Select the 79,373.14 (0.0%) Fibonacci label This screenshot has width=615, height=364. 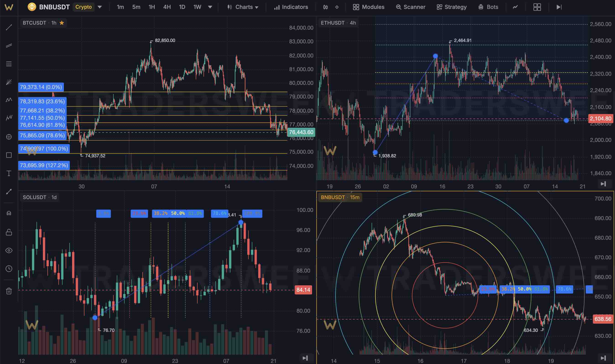click(x=41, y=87)
